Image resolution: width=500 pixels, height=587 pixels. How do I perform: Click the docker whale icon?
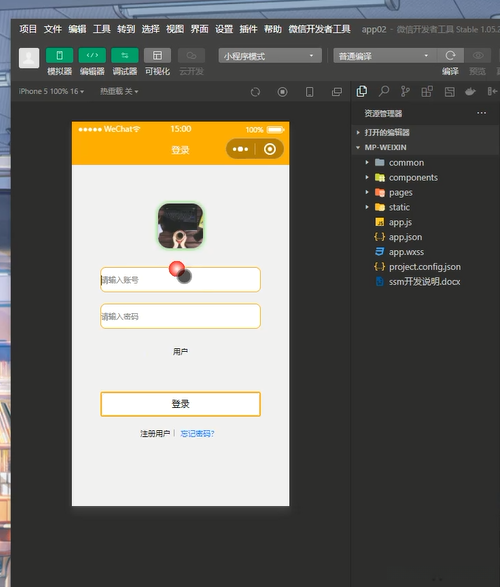pyautogui.click(x=470, y=91)
